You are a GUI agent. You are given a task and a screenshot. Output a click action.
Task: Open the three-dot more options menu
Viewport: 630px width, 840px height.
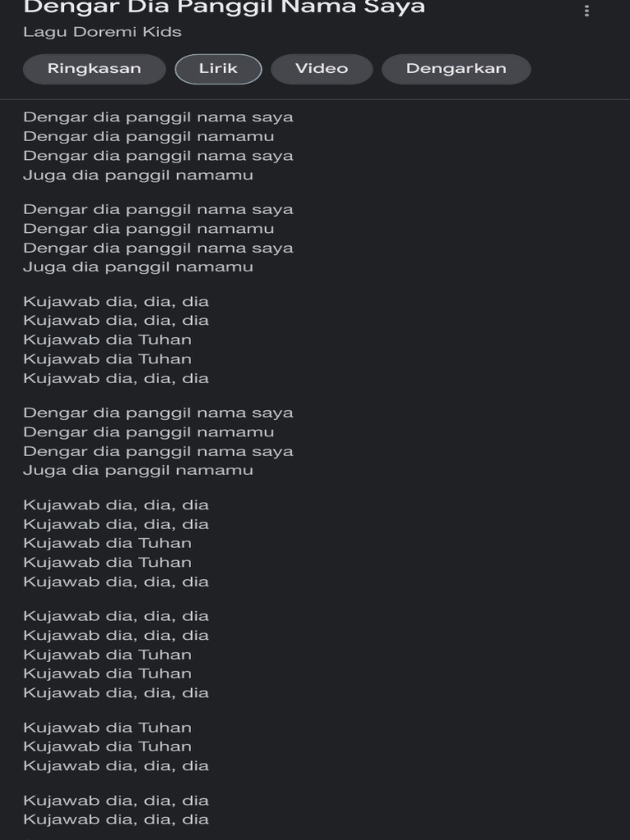pos(587,11)
